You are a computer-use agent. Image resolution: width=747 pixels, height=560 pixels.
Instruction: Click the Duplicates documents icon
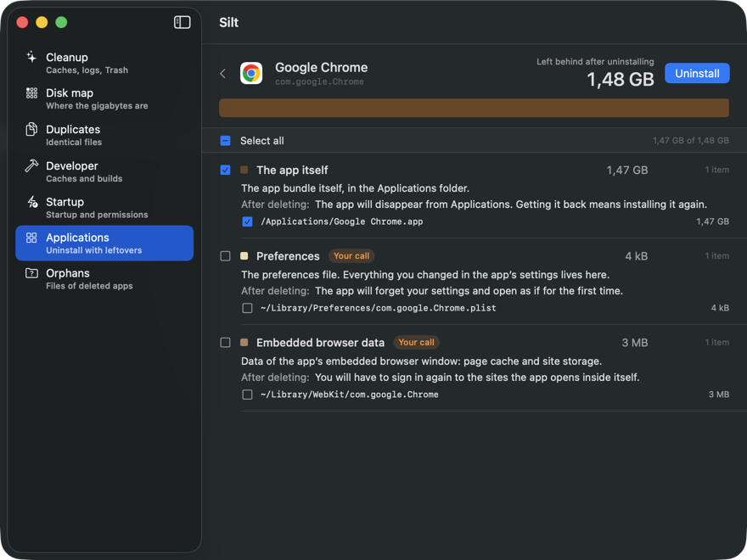(31, 129)
